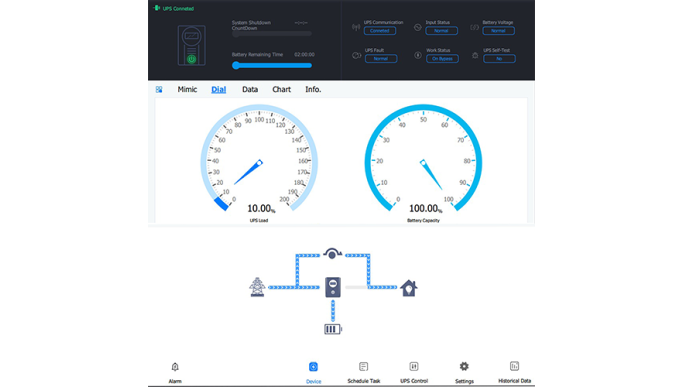This screenshot has width=683, height=387.
Task: Switch to the Mimic tab
Action: click(187, 89)
